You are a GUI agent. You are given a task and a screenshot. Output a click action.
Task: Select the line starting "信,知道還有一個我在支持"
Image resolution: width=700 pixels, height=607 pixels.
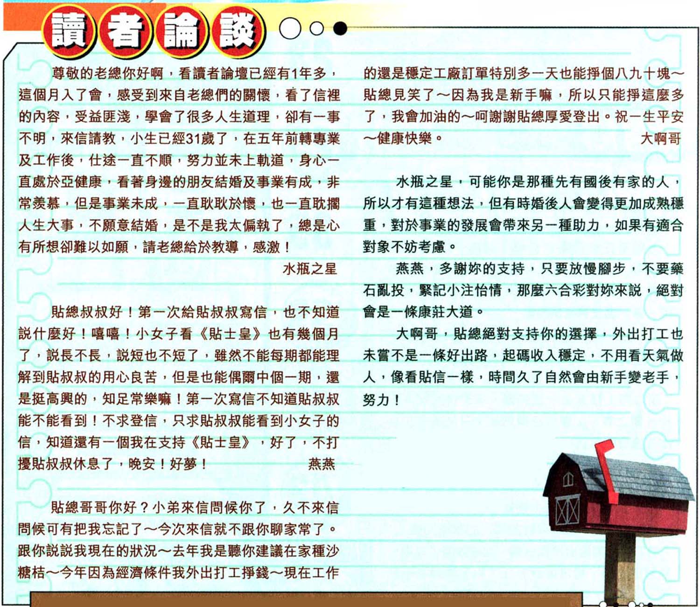179,442
